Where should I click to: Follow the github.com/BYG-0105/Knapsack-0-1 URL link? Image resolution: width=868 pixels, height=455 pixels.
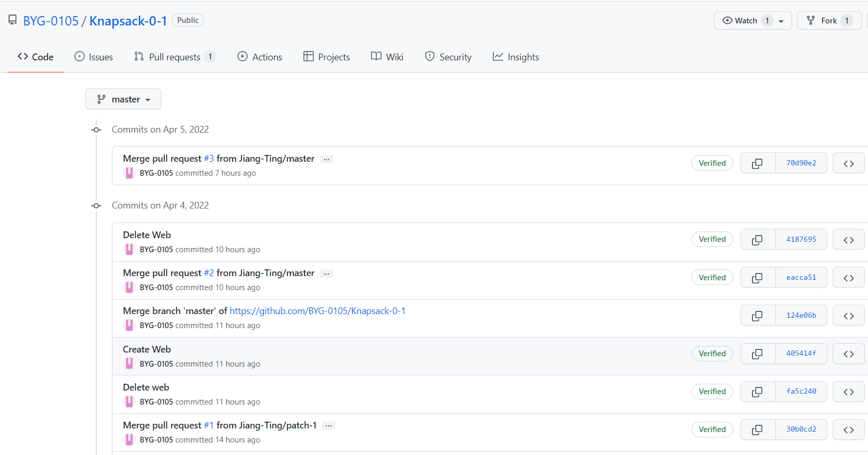point(317,311)
